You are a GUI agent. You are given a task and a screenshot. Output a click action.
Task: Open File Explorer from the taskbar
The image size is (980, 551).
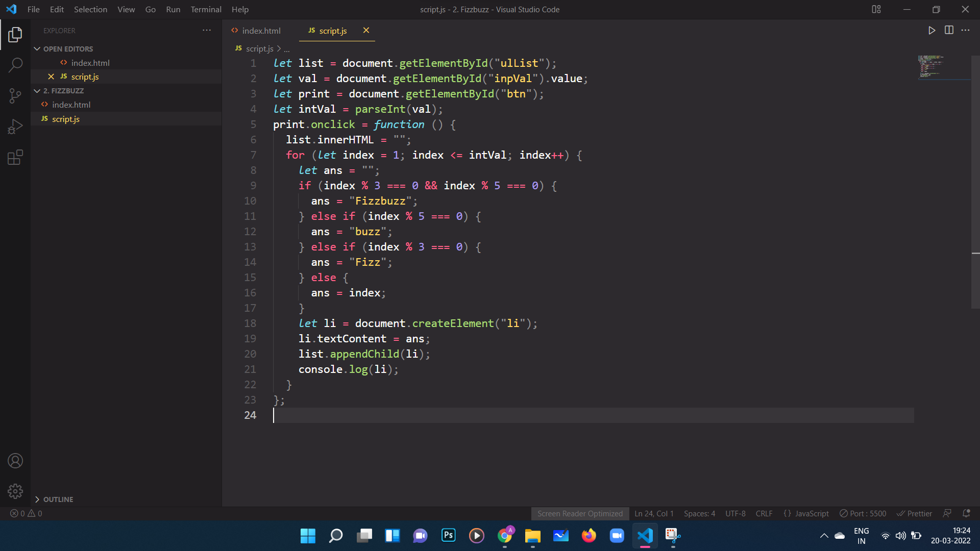533,536
